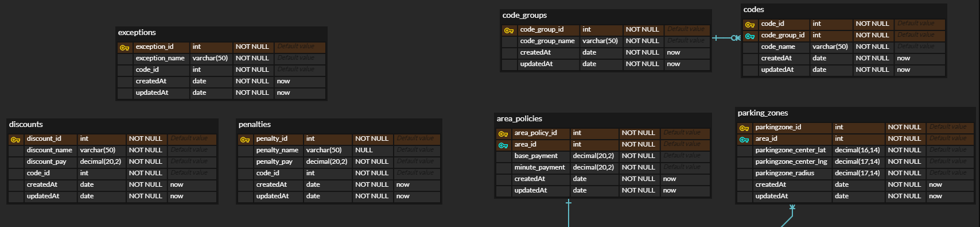The width and height of the screenshot is (980, 227).
Task: Select the code_groups table title
Action: pyautogui.click(x=524, y=16)
